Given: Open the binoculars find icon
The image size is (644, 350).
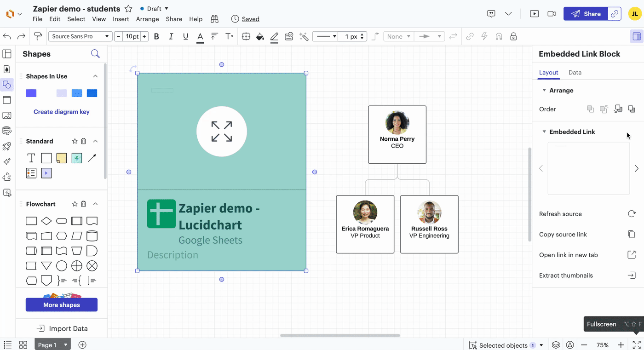Looking at the screenshot, I should (x=214, y=19).
